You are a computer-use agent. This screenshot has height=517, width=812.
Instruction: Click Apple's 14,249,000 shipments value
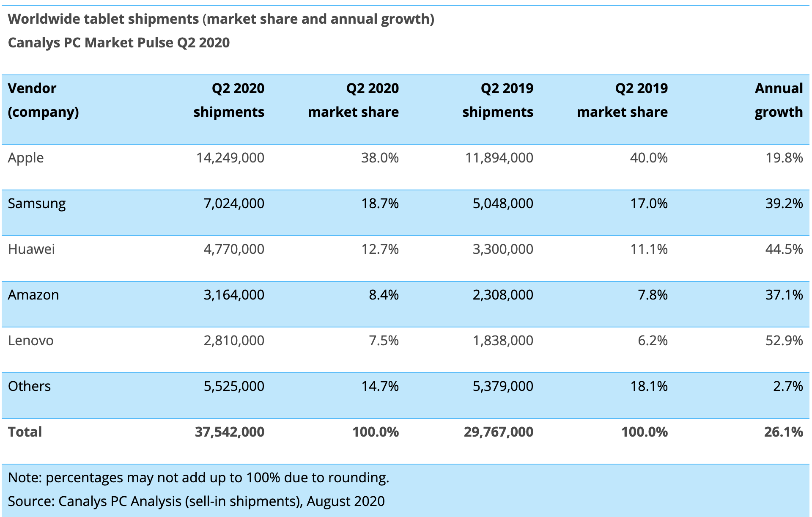(x=230, y=158)
